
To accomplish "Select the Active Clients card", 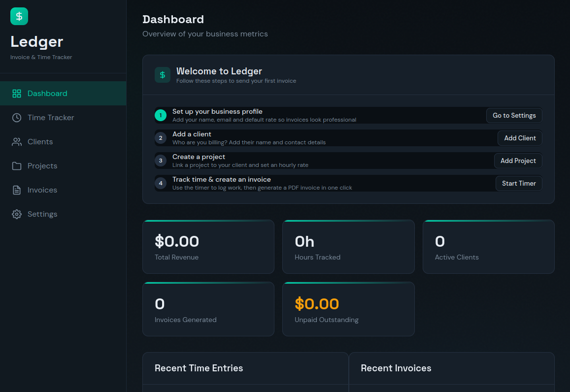I will click(489, 247).
